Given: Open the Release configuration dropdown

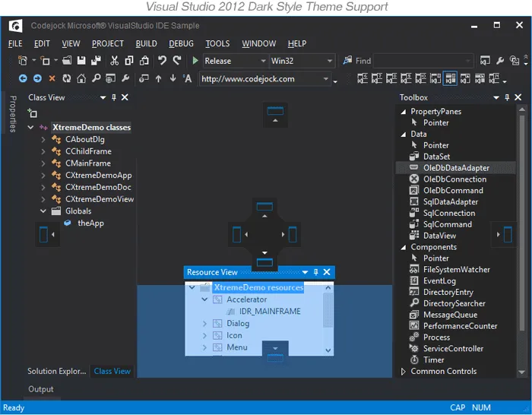Looking at the screenshot, I should point(263,61).
